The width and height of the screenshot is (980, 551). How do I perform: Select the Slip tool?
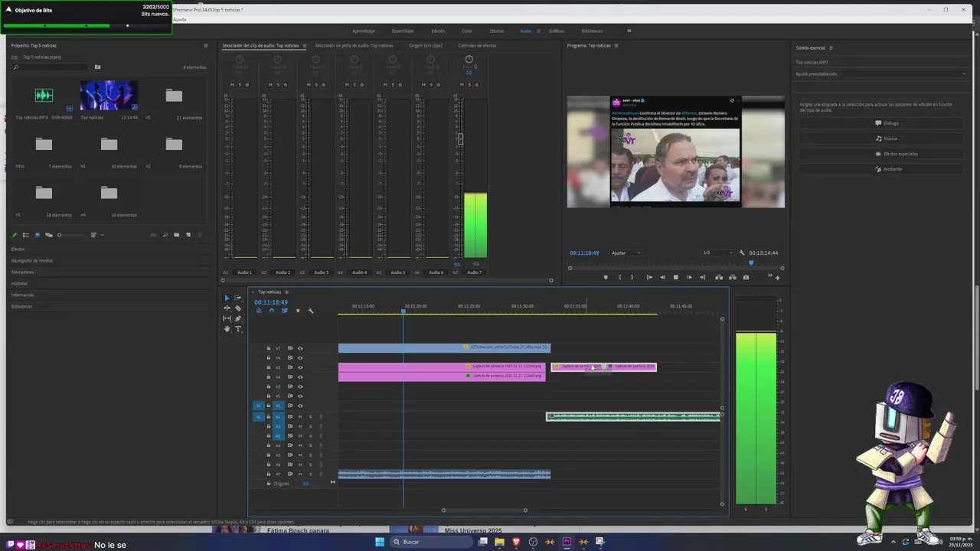[x=227, y=318]
